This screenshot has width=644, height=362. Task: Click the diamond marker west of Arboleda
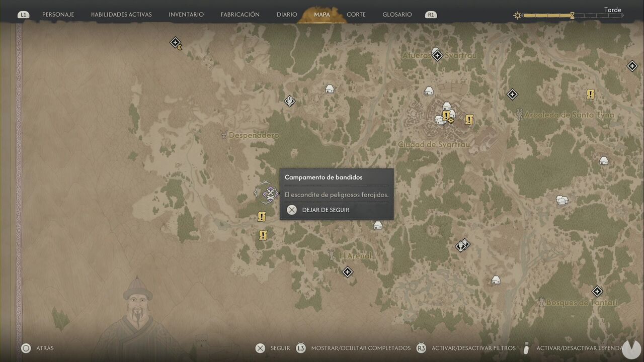point(512,94)
